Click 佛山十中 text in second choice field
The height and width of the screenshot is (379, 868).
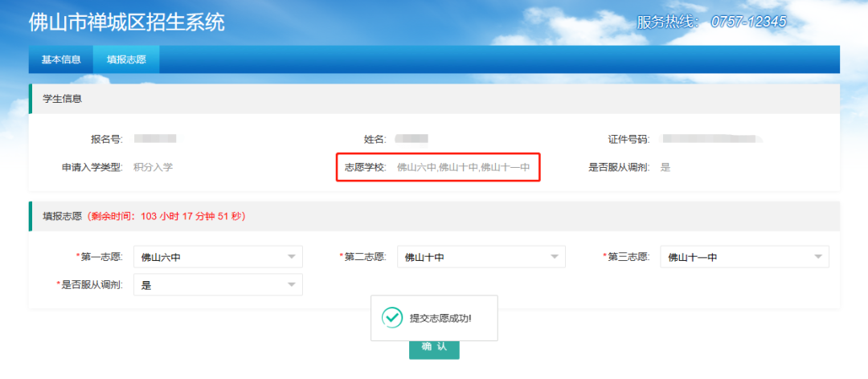point(424,258)
